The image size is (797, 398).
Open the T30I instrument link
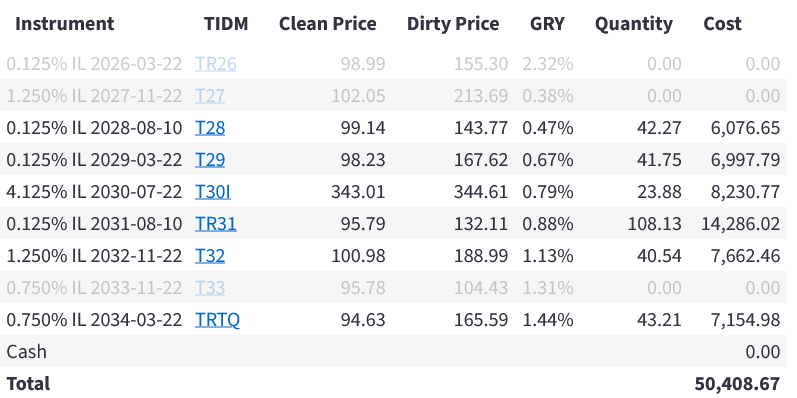[213, 192]
